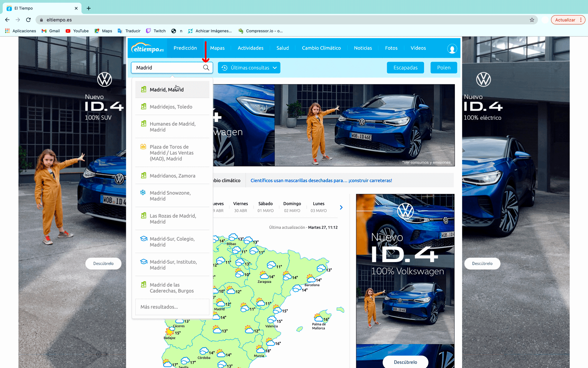Expand the Últimas consultas dropdown
The image size is (588, 368).
[x=249, y=68]
